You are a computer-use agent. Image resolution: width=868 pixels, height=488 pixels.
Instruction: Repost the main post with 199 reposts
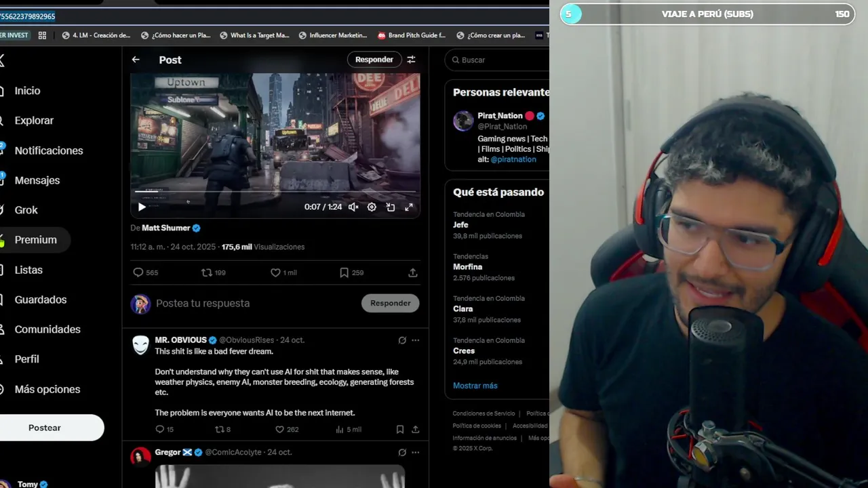click(x=214, y=272)
